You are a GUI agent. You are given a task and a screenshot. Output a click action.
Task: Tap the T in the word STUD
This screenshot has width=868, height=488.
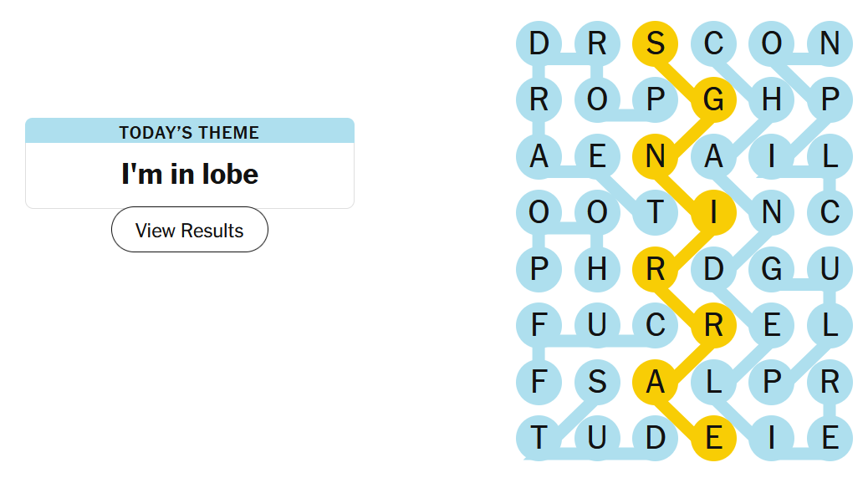coord(539,438)
